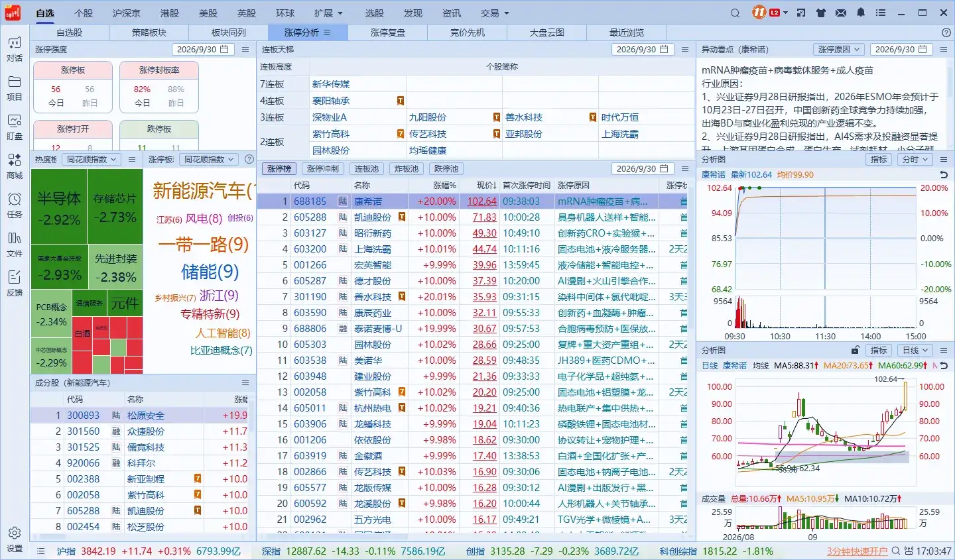The image size is (955, 560).
Task: Click 指标 button beside 分时 dropdown
Action: (x=879, y=159)
